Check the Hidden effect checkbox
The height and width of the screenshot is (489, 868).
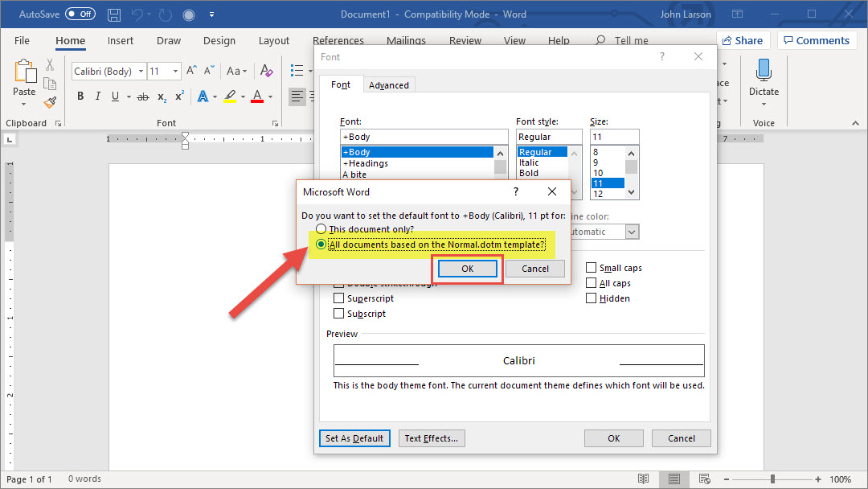592,298
